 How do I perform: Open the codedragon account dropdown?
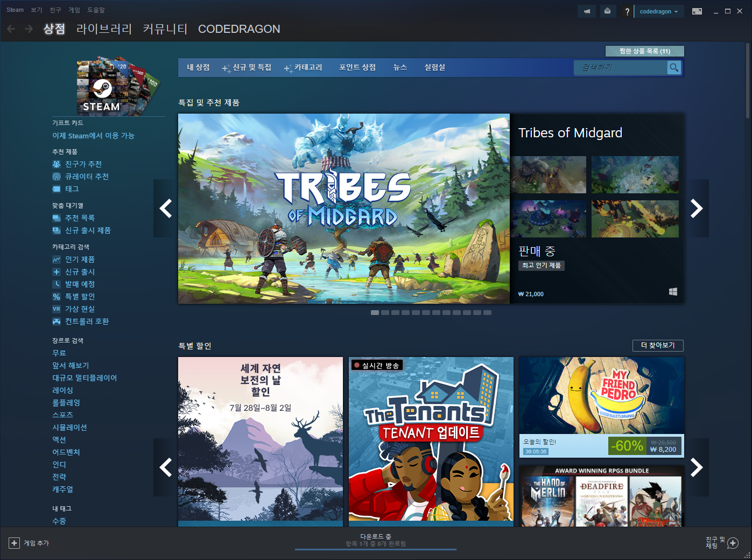coord(659,11)
